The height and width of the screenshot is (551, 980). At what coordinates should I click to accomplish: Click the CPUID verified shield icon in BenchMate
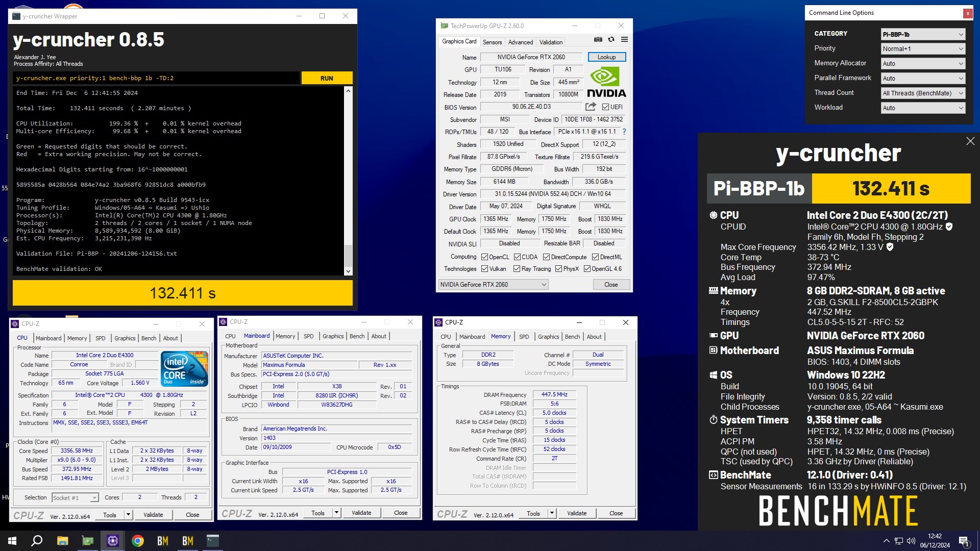click(949, 227)
